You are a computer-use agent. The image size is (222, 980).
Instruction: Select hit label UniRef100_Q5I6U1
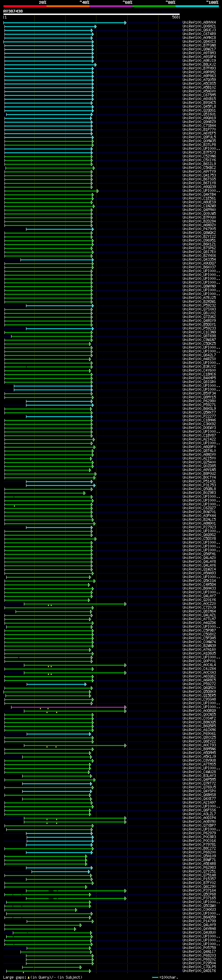coord(199,114)
